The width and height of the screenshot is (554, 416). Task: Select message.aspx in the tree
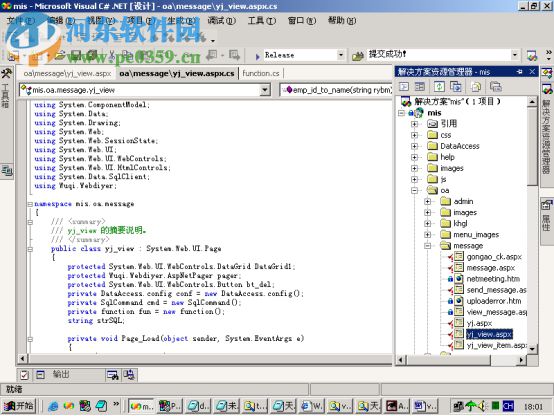[490, 268]
